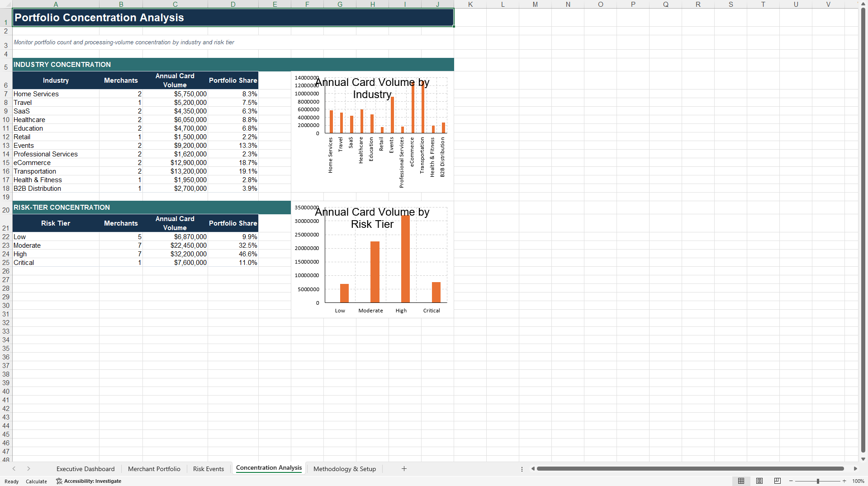Select the $32,200,000 volume cell
This screenshot has width=868, height=486.
(175, 254)
